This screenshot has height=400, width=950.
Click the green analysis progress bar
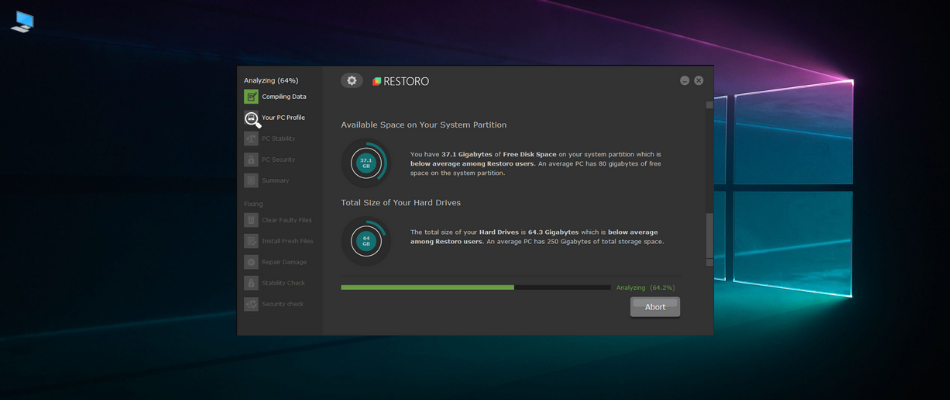476,287
